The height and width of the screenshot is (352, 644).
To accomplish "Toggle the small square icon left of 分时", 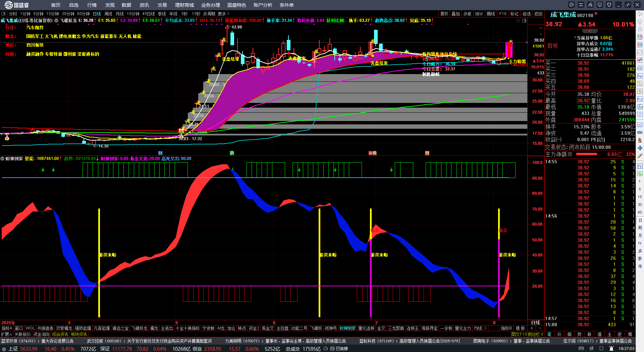I will coord(3,14).
